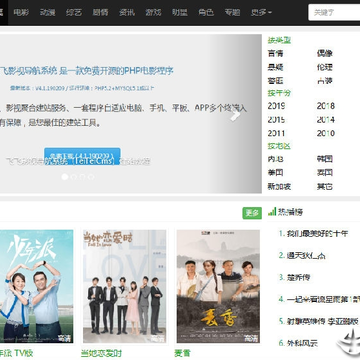Screen dimensions: 360x360
Task: Filter by the 偶像 genre
Action: point(325,53)
